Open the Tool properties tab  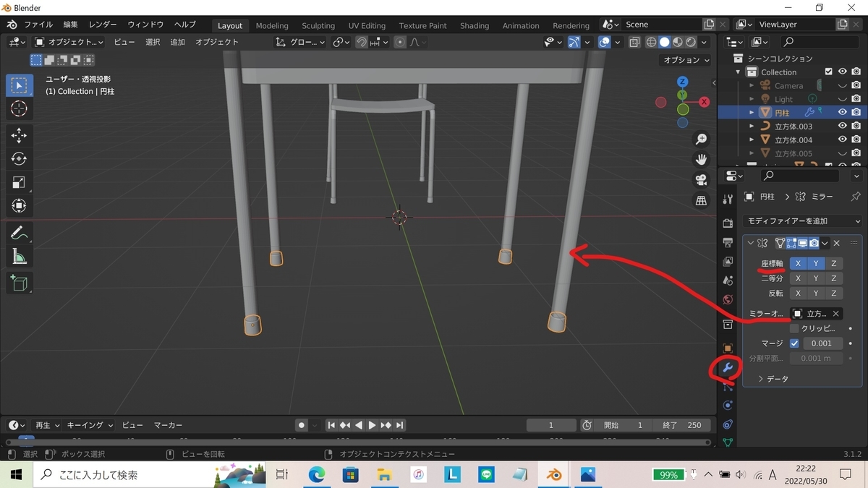pos(728,199)
